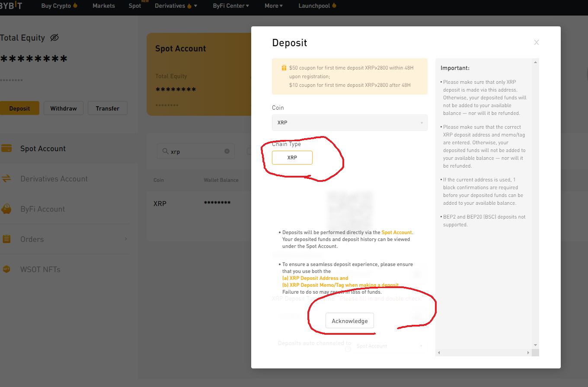588x387 pixels.
Task: Click the Important panel scroll down arrow
Action: coord(535,345)
